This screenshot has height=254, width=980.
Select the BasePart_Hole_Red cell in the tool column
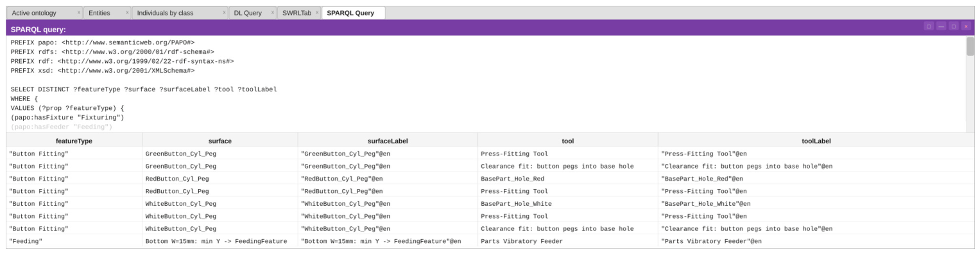click(x=568, y=179)
